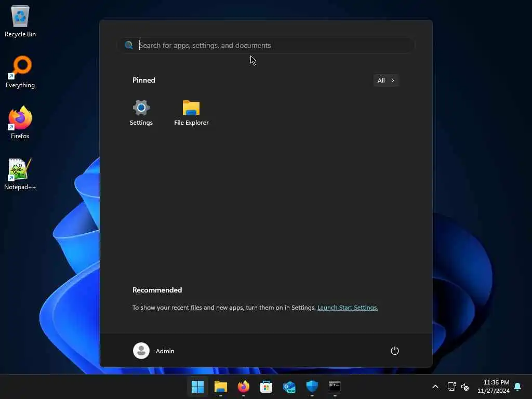Click the search magnifier icon
This screenshot has width=532, height=399.
129,45
